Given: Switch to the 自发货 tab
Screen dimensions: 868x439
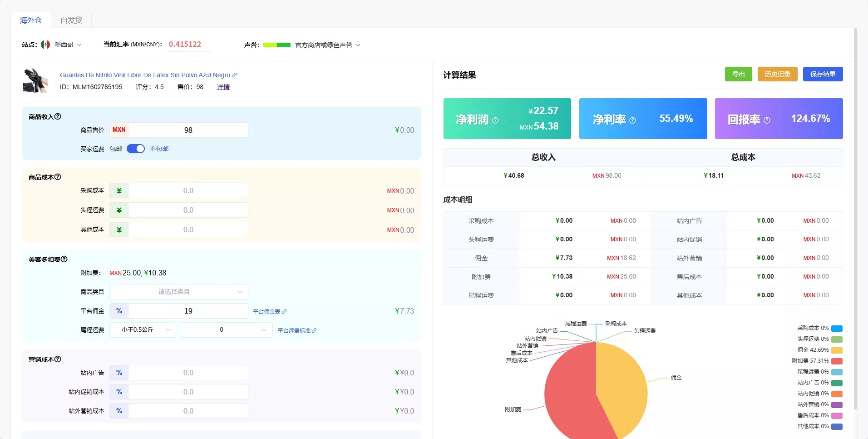Looking at the screenshot, I should pyautogui.click(x=71, y=20).
